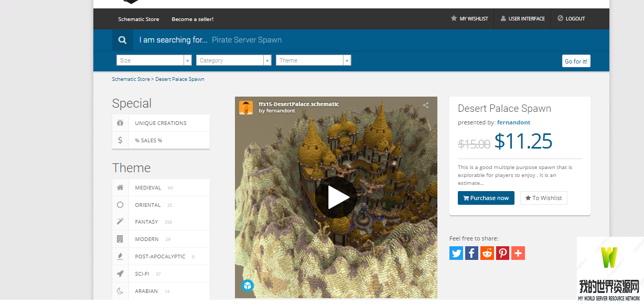Click the flame icon beside Post-Apocalyptic
Image resolution: width=644 pixels, height=304 pixels.
click(120, 256)
